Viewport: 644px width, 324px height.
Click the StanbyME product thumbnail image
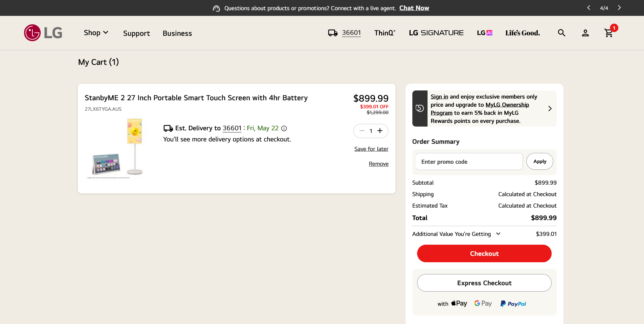pos(116,148)
